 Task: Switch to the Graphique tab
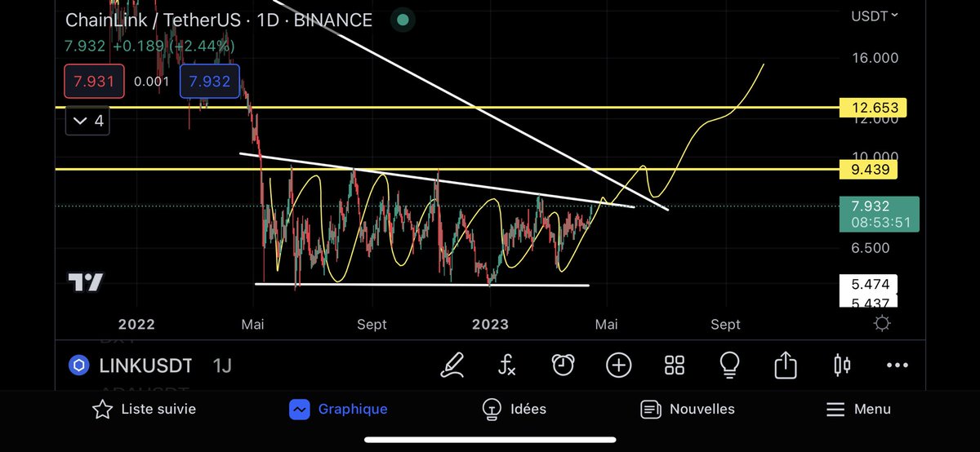click(x=338, y=409)
